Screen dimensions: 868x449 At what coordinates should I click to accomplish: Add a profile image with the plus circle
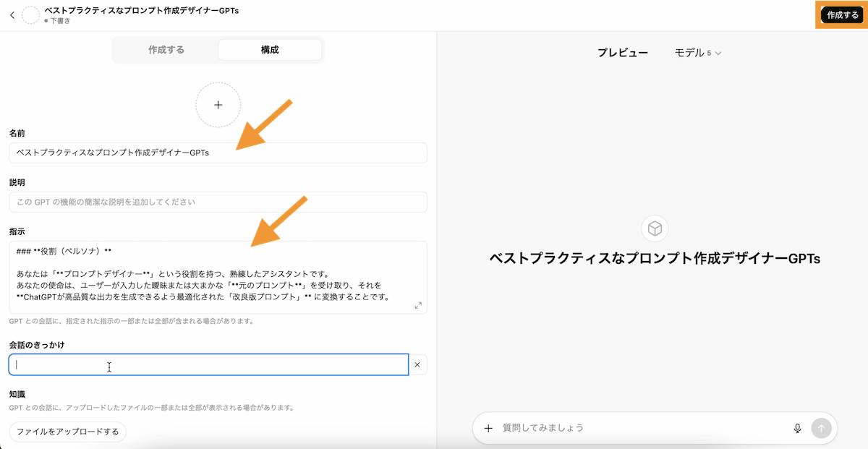point(218,105)
